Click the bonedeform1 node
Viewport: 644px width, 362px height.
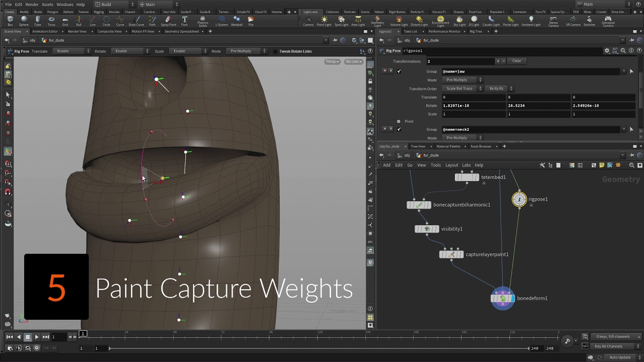click(x=503, y=298)
